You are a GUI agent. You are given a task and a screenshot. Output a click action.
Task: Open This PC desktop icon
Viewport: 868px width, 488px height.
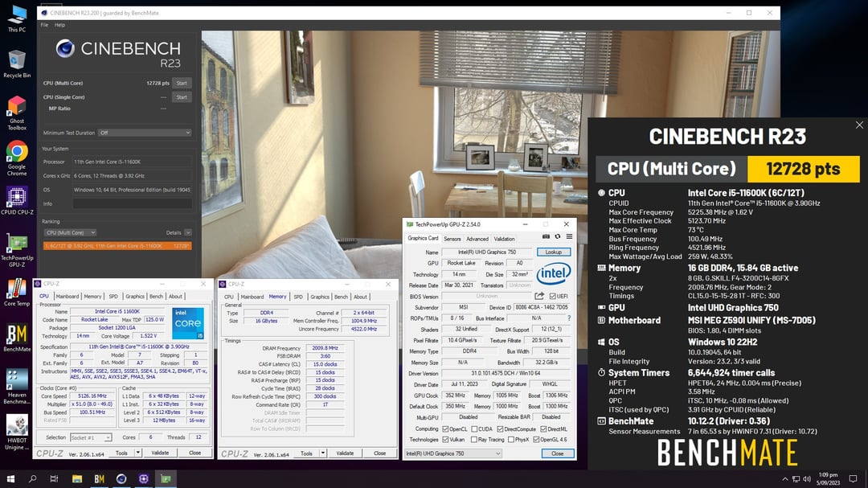tap(17, 18)
